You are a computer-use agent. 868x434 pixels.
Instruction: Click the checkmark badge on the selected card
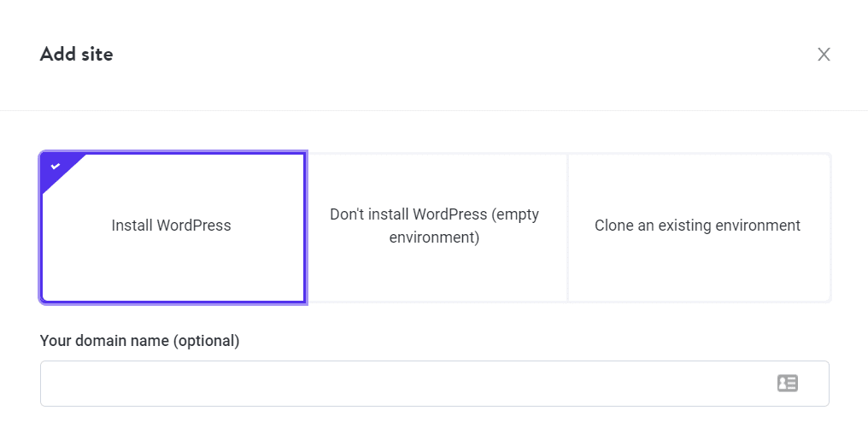click(56, 166)
